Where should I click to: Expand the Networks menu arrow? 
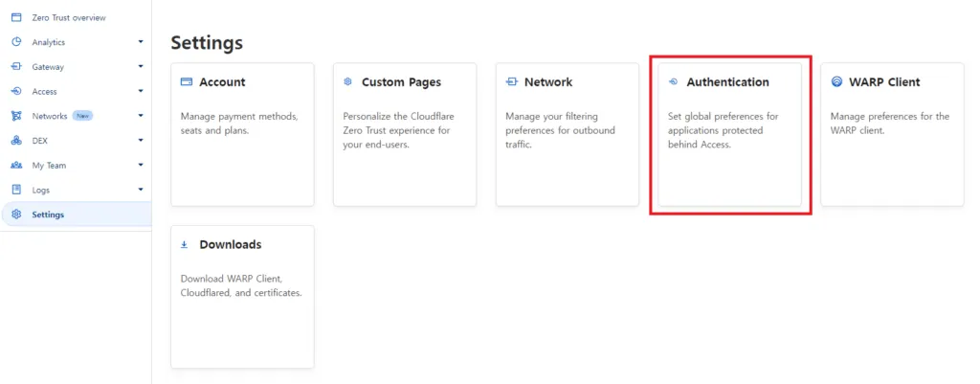point(141,116)
